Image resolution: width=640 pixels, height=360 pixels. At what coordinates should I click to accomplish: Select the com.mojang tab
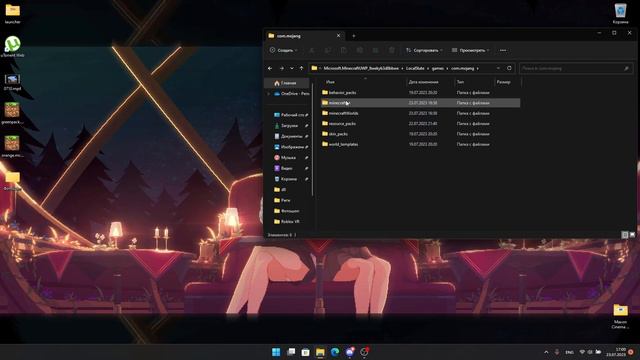pyautogui.click(x=304, y=36)
